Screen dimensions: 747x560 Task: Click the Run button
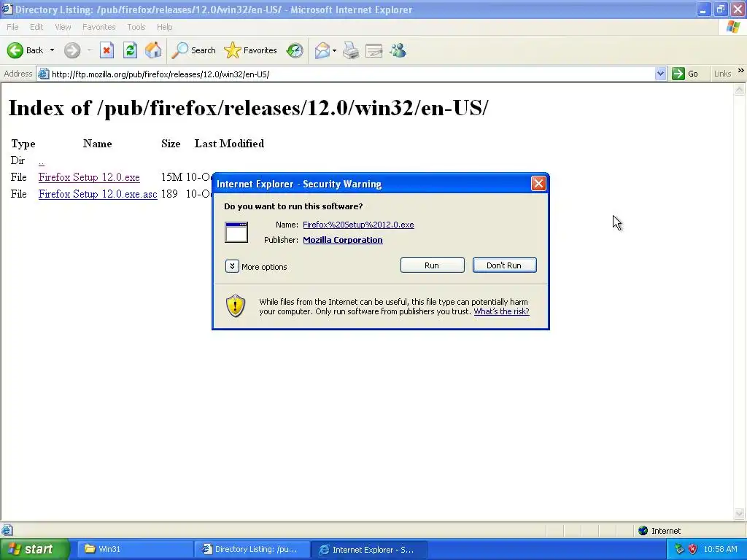(x=432, y=265)
